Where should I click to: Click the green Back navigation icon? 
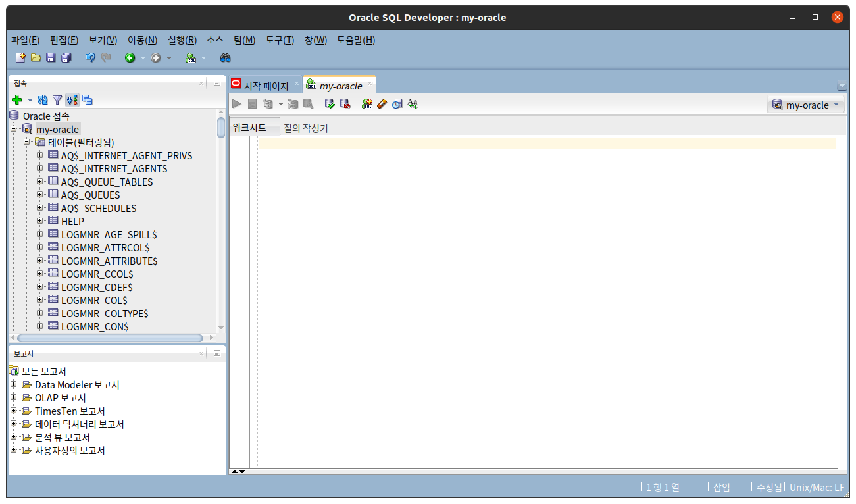pos(130,58)
